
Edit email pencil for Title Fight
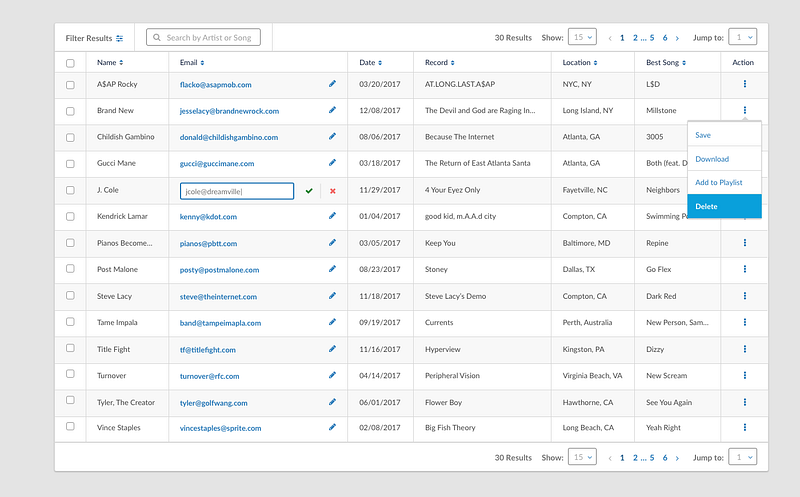pyautogui.click(x=332, y=349)
